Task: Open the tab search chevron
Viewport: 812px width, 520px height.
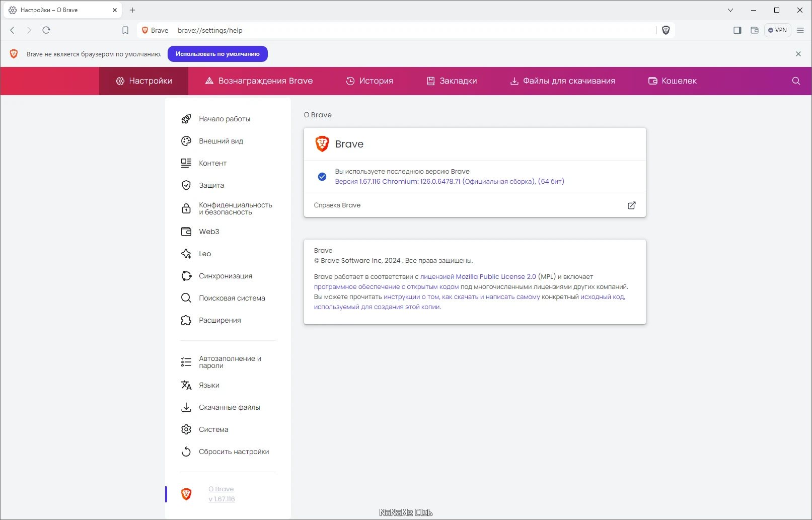Action: tap(730, 10)
